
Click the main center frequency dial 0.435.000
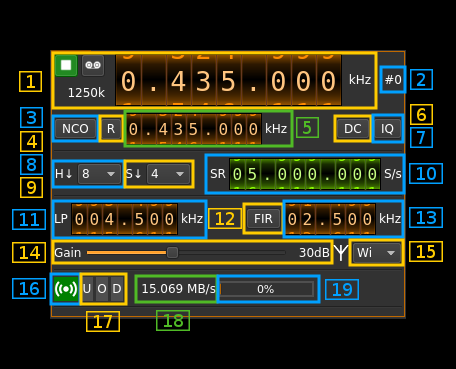point(229,80)
